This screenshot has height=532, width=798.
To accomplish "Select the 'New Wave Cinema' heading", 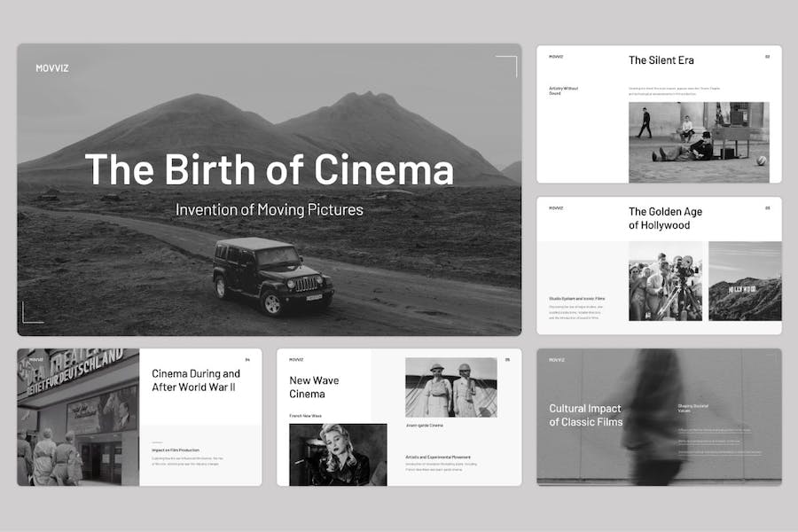I will coord(314,387).
